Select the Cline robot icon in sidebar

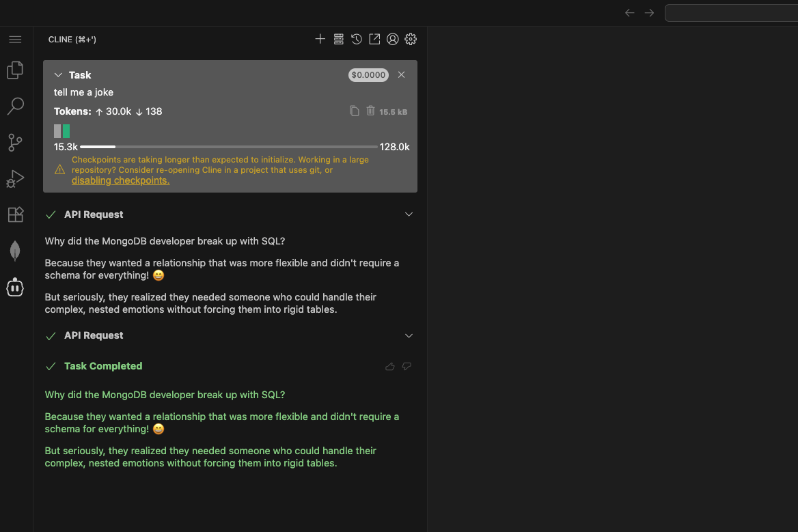click(15, 288)
